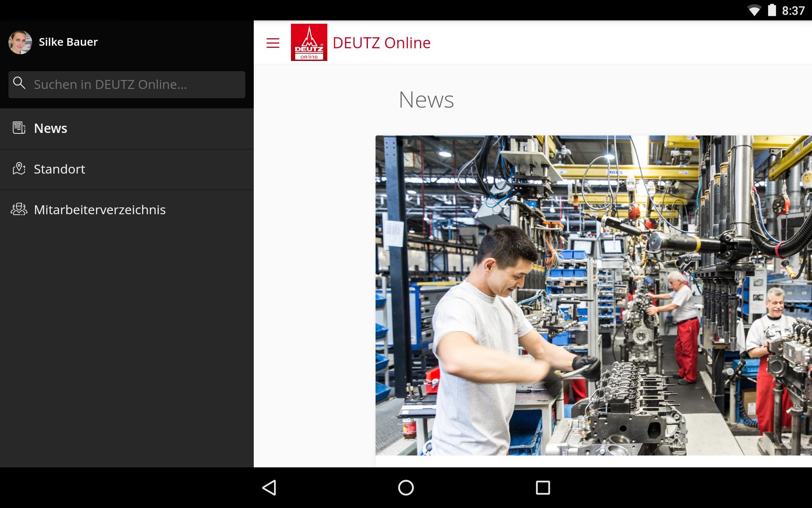Tap the Android back button
This screenshot has width=812, height=508.
pyautogui.click(x=269, y=488)
